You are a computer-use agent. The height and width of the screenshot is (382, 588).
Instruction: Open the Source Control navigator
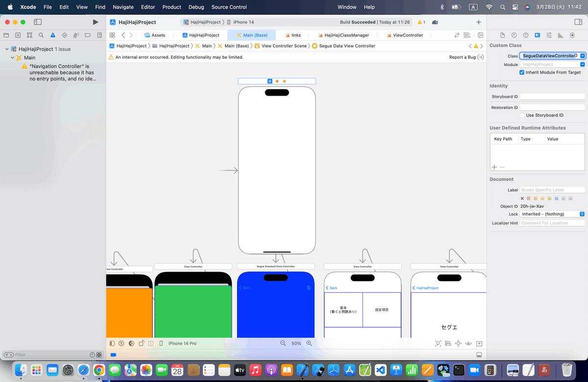click(x=18, y=35)
